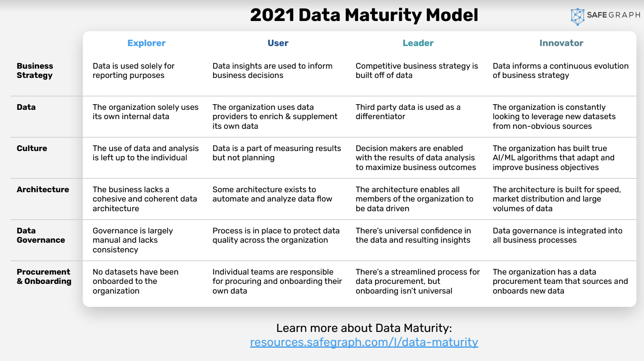Select the Explorer column header

coord(146,43)
